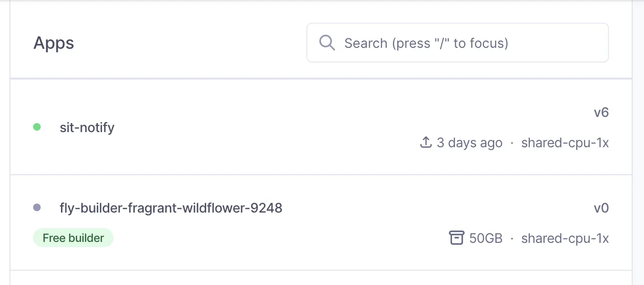Viewport: 644px width, 285px height.
Task: Click the v0 version label
Action: (601, 208)
